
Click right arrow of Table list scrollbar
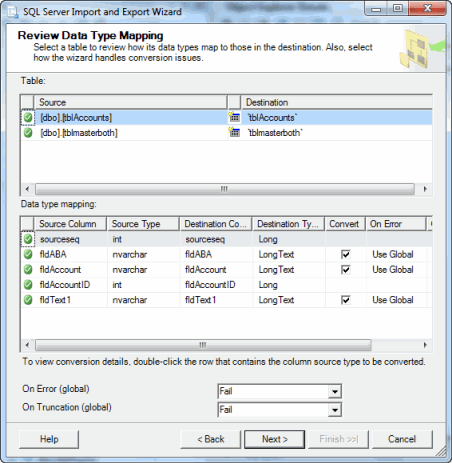[425, 189]
